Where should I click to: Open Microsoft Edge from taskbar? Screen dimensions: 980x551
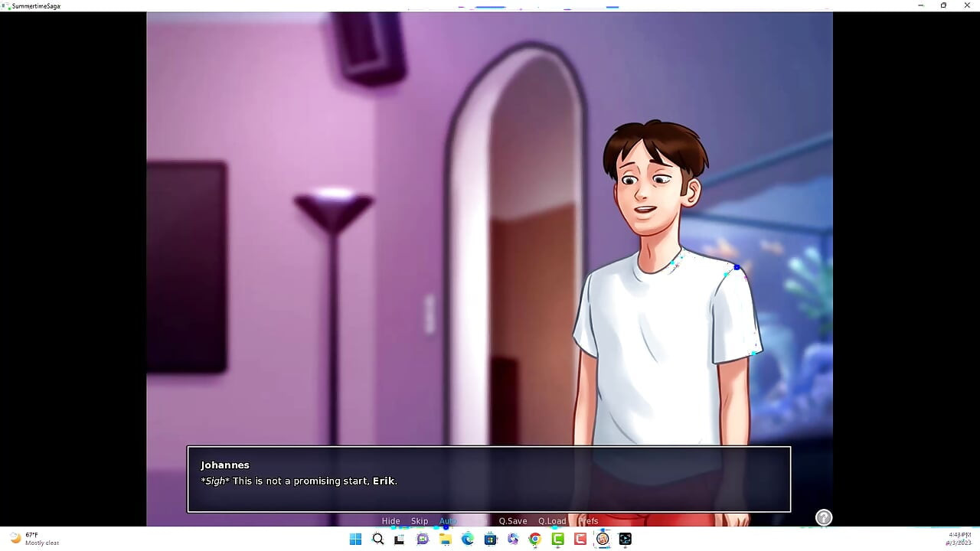coord(468,539)
